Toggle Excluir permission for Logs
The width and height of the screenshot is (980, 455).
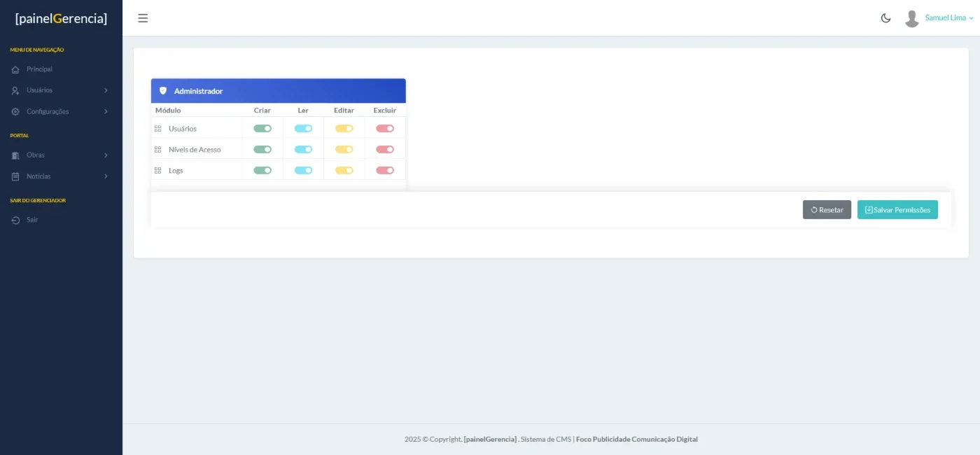(385, 171)
